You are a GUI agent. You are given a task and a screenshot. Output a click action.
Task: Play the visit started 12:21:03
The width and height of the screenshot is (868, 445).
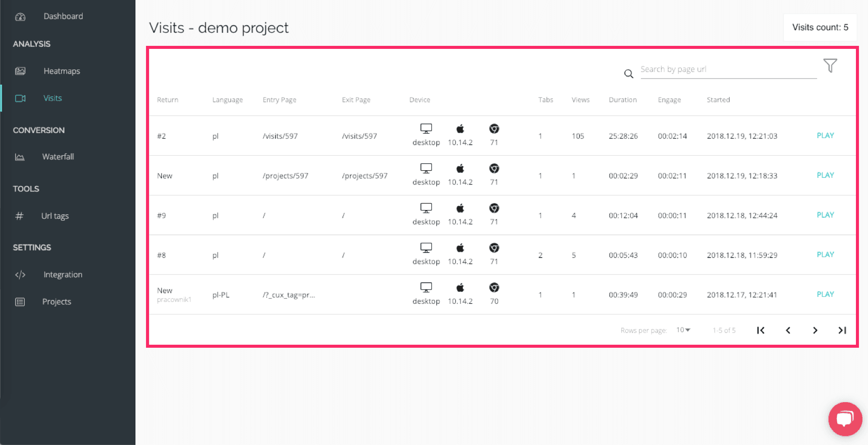[825, 136]
